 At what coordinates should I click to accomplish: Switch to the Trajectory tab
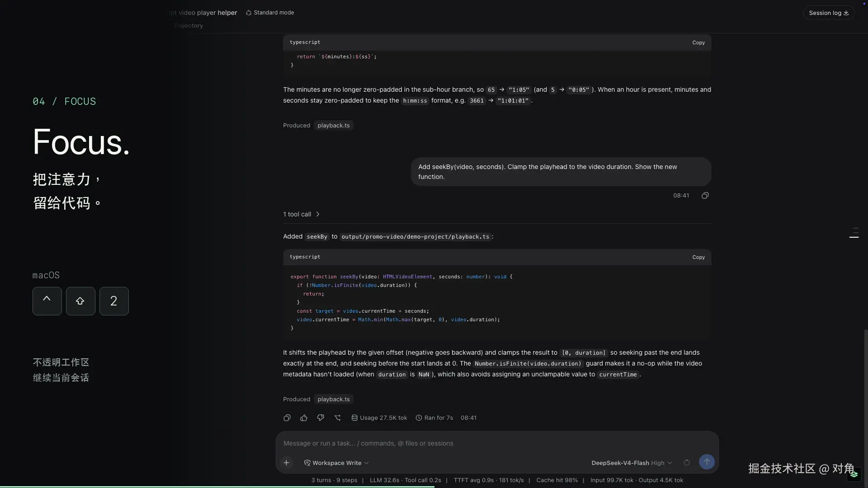189,26
